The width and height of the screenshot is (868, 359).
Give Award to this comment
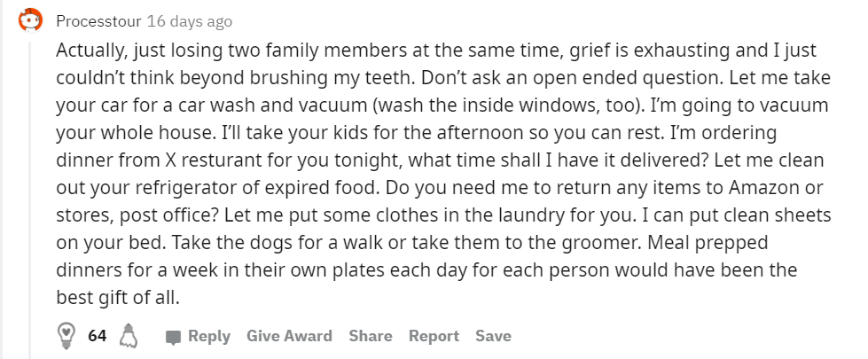coord(289,336)
